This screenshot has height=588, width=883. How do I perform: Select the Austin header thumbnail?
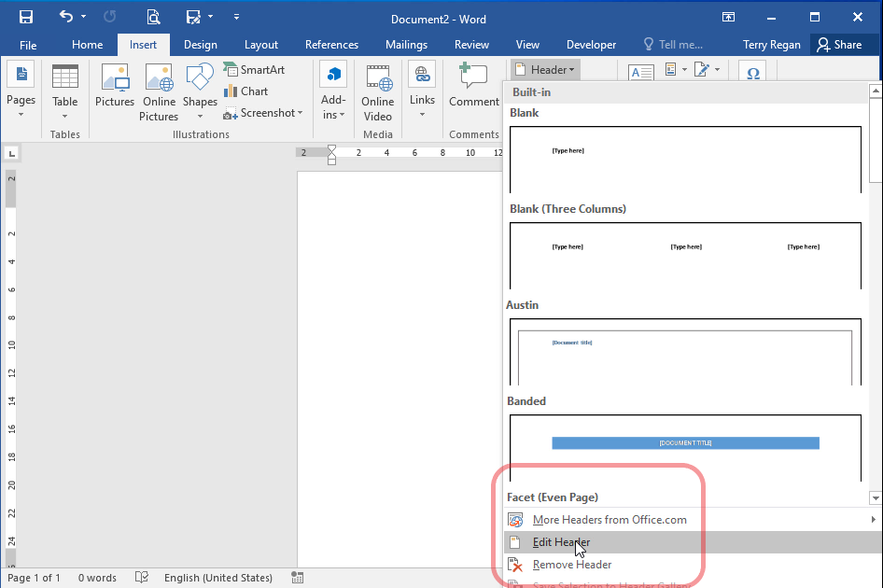pos(685,352)
